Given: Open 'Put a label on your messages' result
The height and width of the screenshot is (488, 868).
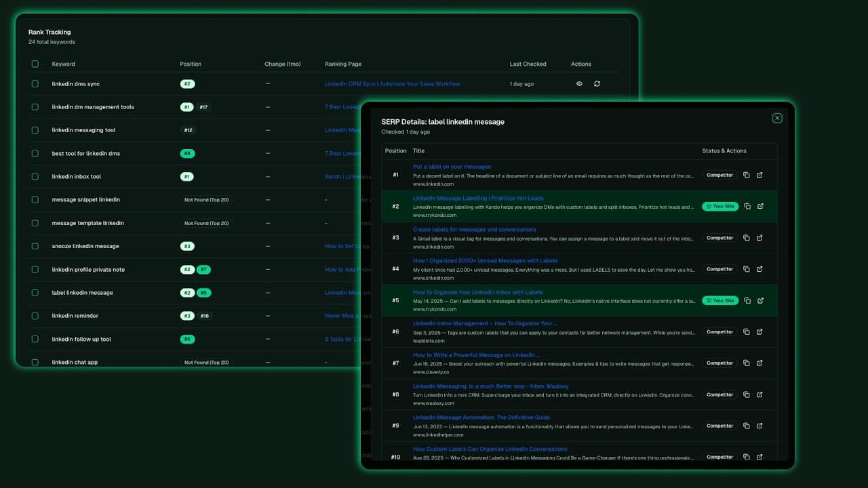Looking at the screenshot, I should point(452,167).
